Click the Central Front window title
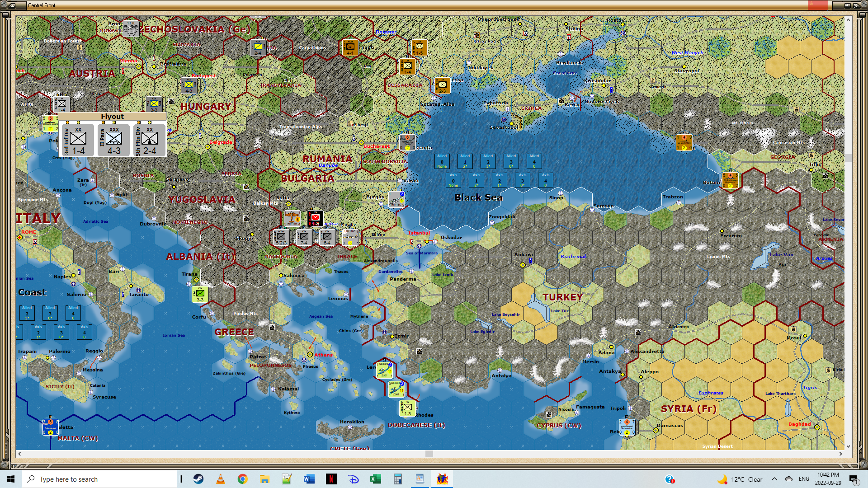Screen dimensions: 868x488 (42, 5)
